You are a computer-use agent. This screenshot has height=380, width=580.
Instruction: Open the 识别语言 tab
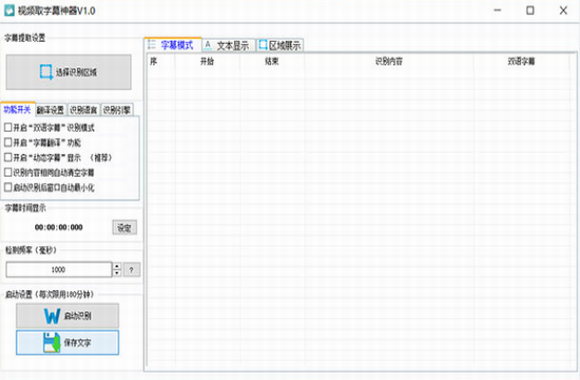point(84,110)
